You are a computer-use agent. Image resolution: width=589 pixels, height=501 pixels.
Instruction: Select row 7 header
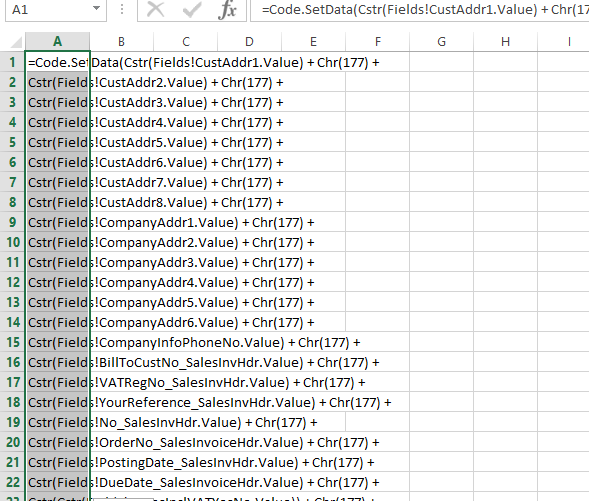pyautogui.click(x=12, y=182)
